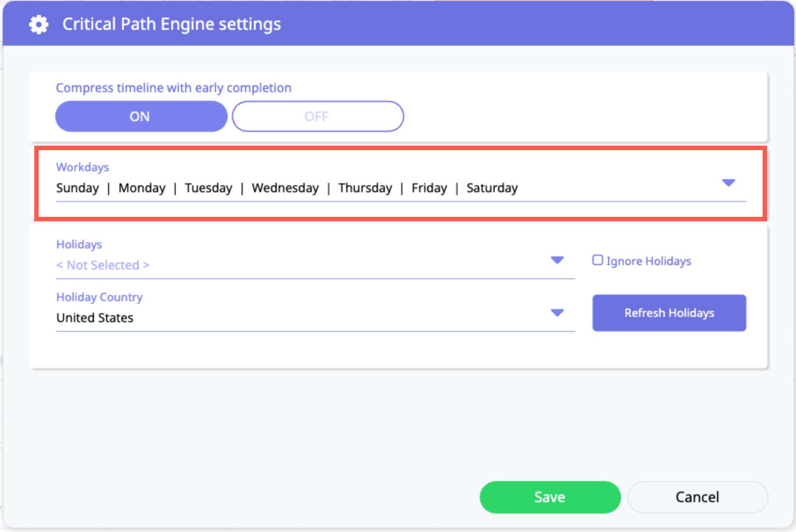Expand the Holiday Country dropdown arrow

[x=557, y=313]
